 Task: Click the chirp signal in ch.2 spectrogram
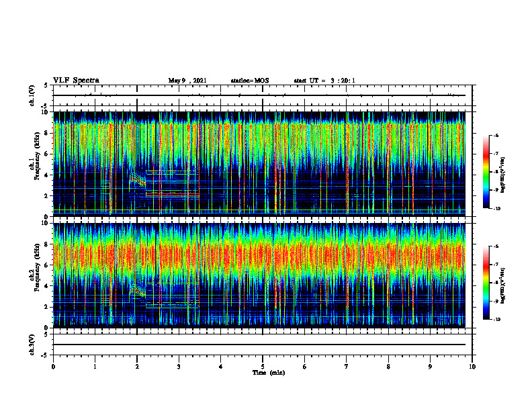click(138, 290)
